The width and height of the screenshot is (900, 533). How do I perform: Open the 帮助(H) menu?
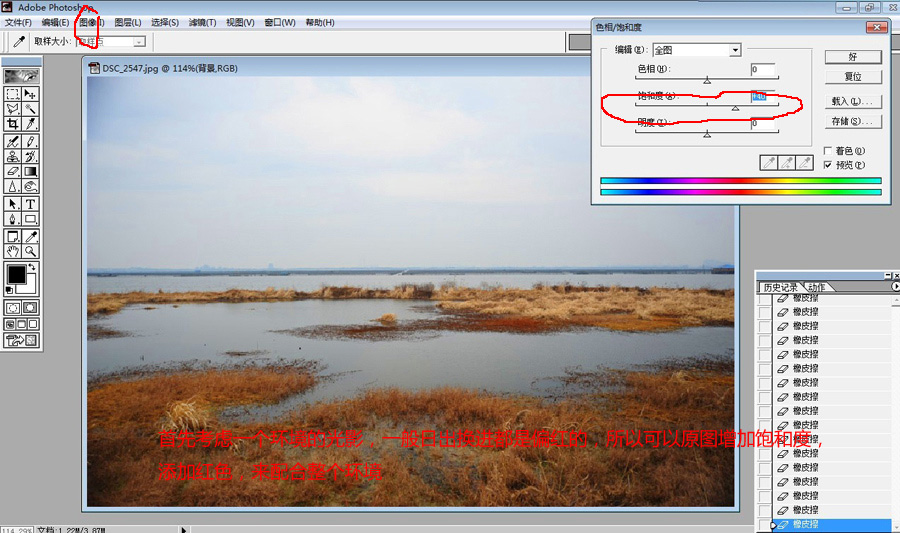point(320,22)
